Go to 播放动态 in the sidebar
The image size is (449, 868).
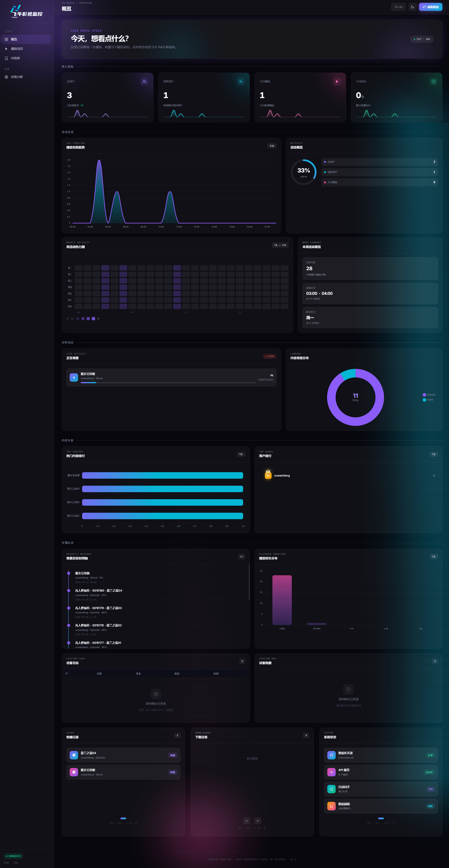point(27,49)
